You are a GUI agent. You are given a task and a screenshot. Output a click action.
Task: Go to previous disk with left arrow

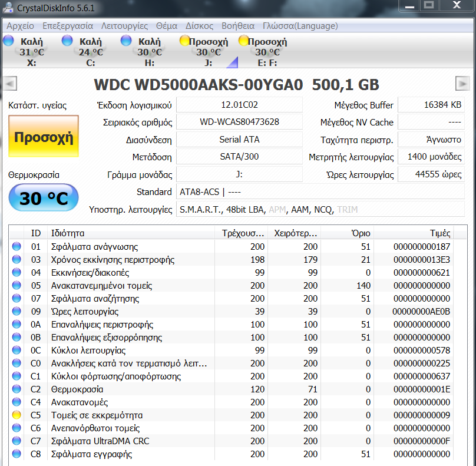(10, 84)
